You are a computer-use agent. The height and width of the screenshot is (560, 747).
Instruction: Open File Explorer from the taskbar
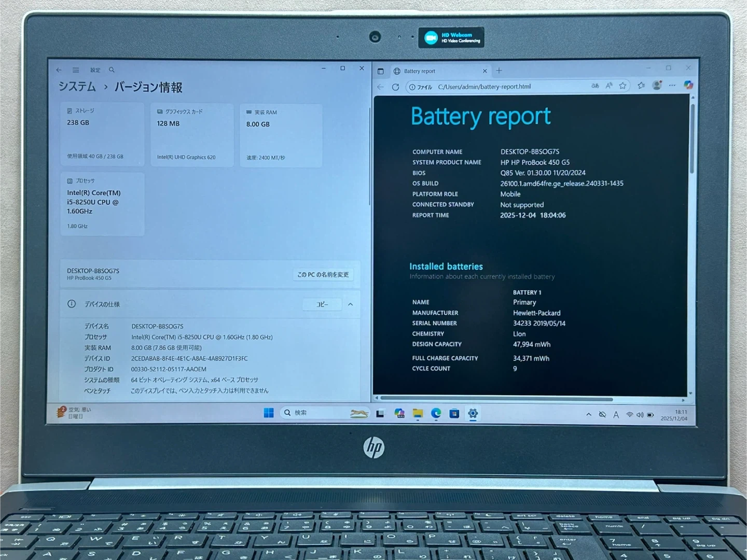(x=418, y=413)
